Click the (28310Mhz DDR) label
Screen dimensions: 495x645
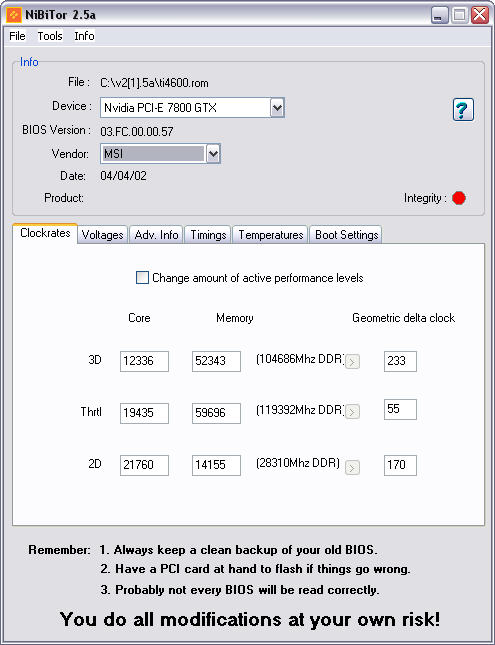pyautogui.click(x=298, y=463)
